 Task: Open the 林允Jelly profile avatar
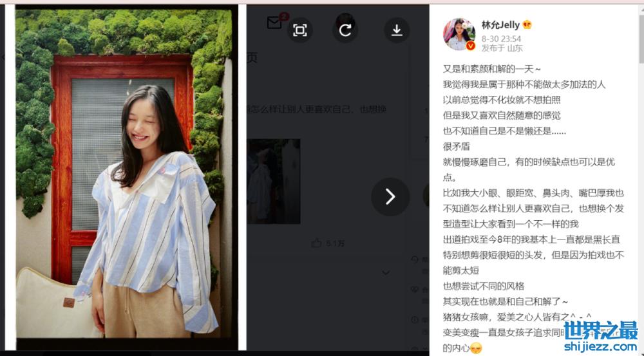pyautogui.click(x=459, y=34)
